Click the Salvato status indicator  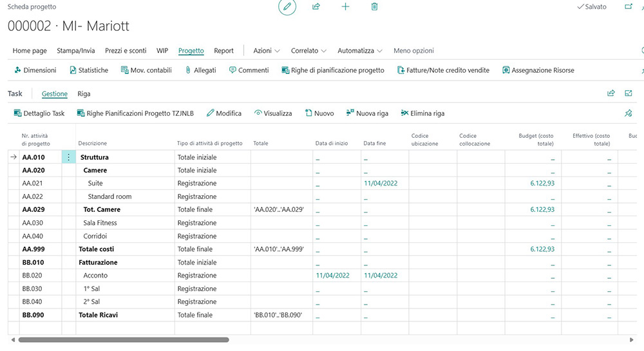[x=592, y=6]
